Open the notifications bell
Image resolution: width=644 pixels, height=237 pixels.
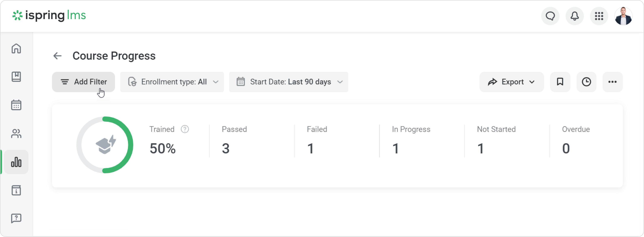575,16
